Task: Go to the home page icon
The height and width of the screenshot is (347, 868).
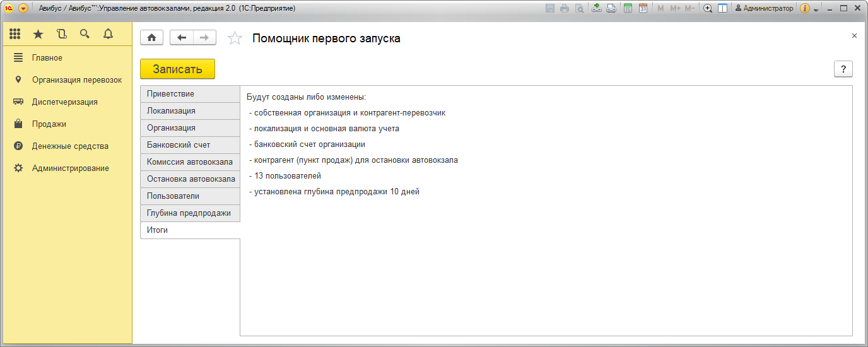Action: pyautogui.click(x=151, y=38)
